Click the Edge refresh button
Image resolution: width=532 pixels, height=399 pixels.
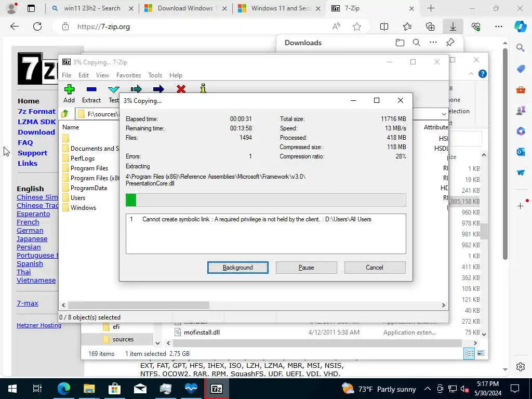(x=37, y=26)
